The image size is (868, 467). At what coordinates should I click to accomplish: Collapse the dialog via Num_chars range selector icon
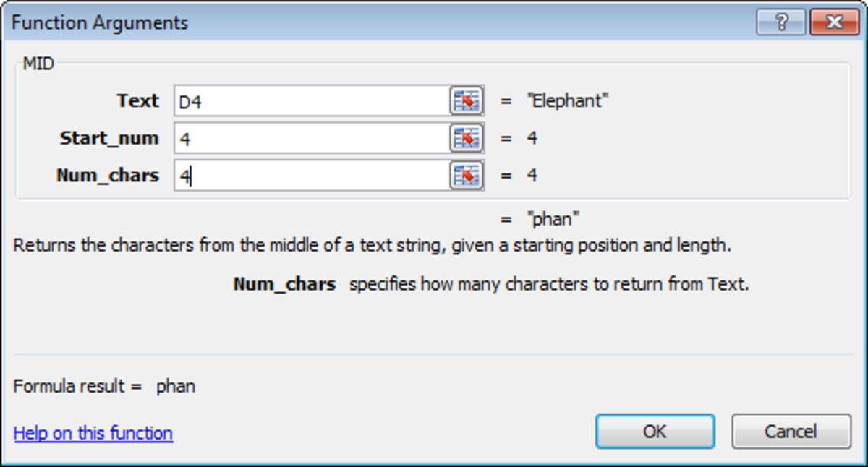pyautogui.click(x=469, y=175)
